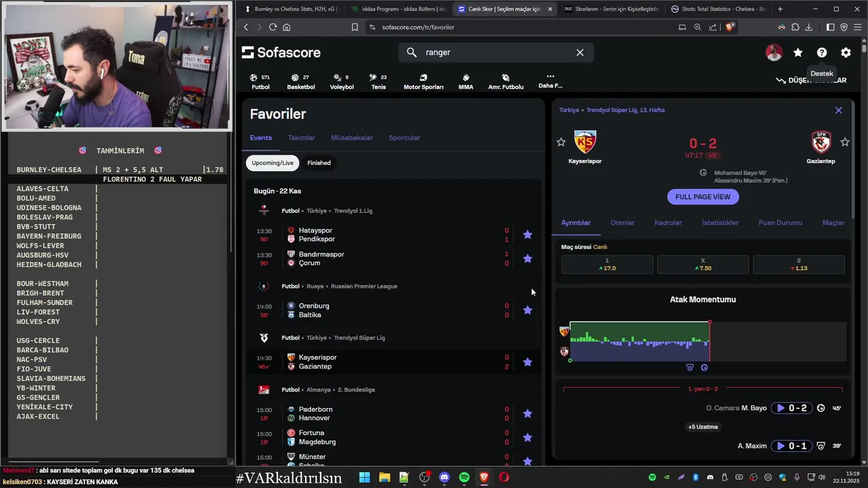Switch to Kadrolar match tab
Image resolution: width=868 pixels, height=488 pixels.
click(668, 222)
